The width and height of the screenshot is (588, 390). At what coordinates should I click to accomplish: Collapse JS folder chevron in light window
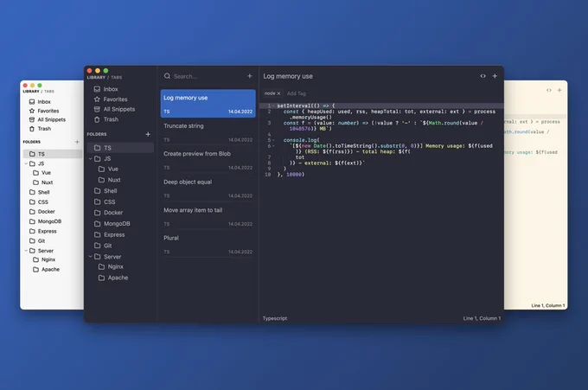pos(26,163)
